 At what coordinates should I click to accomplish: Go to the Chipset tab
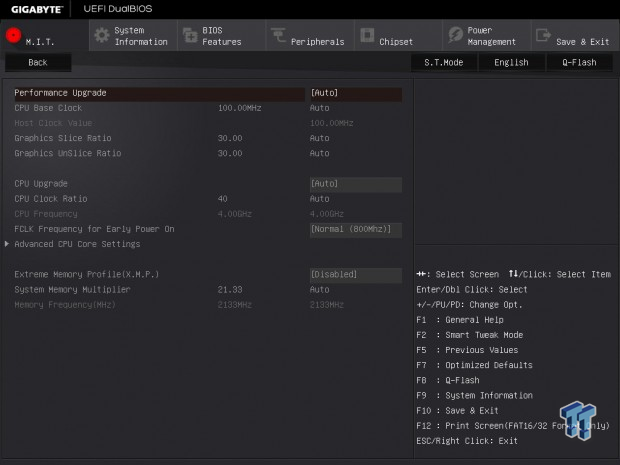pyautogui.click(x=398, y=36)
